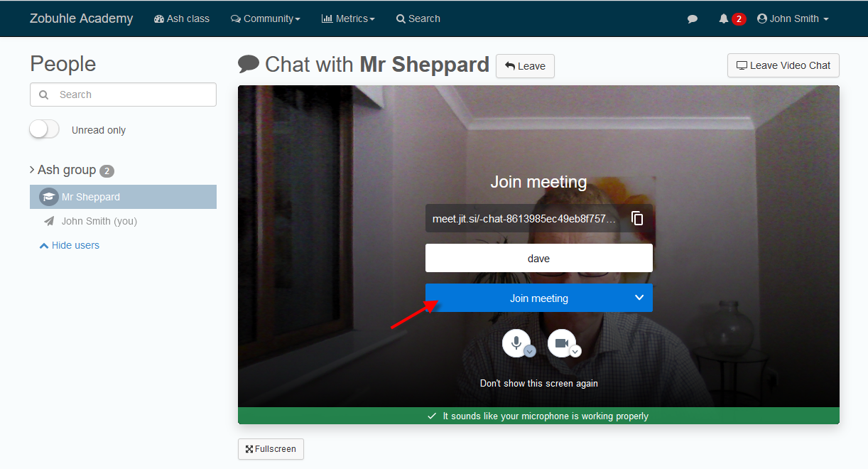The height and width of the screenshot is (469, 868).
Task: Turn off the camera button
Action: [562, 343]
